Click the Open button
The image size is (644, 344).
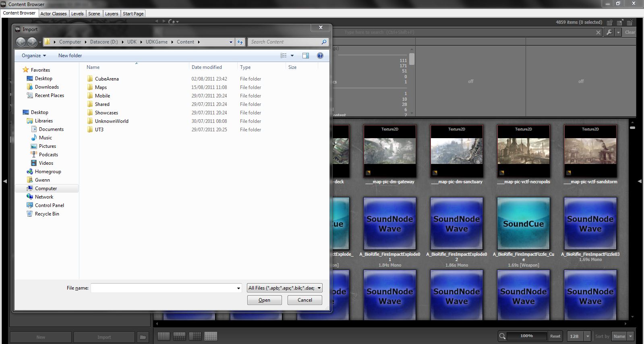pos(264,300)
